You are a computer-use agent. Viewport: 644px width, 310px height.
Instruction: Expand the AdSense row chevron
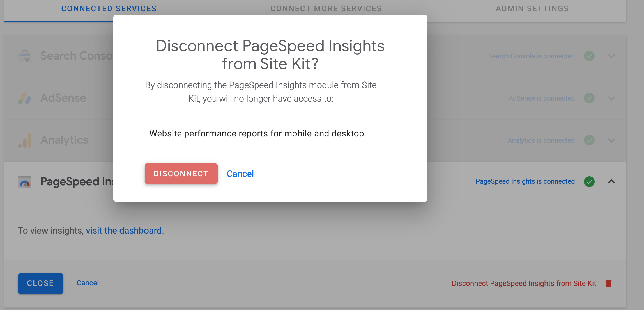tap(611, 98)
